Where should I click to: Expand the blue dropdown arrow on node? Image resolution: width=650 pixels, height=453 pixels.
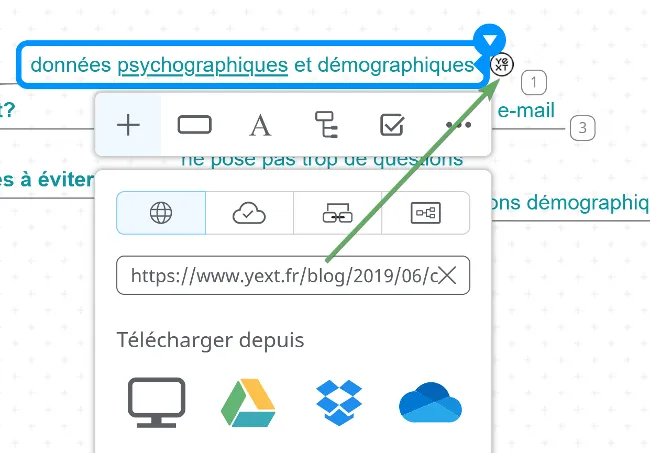click(490, 40)
